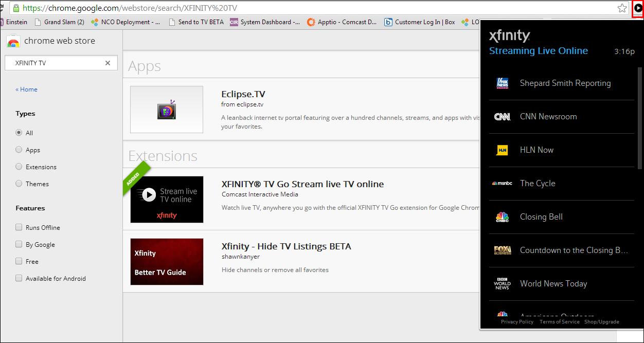Enable the Free checkbox
Image resolution: width=644 pixels, height=343 pixels.
(19, 261)
